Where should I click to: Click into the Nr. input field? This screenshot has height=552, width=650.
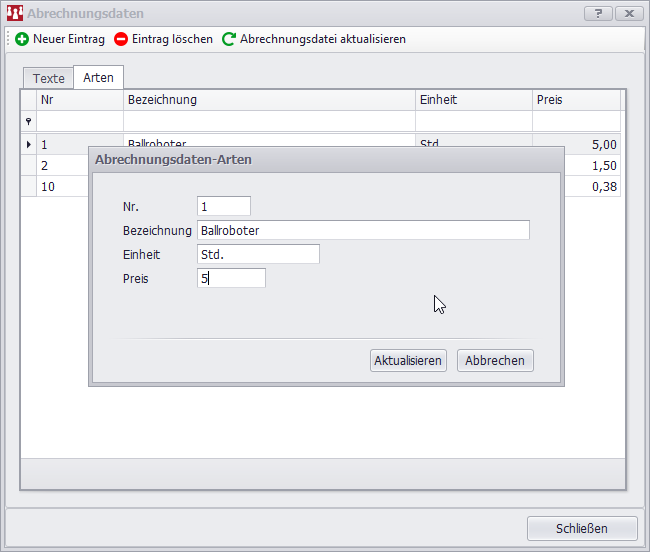point(224,206)
